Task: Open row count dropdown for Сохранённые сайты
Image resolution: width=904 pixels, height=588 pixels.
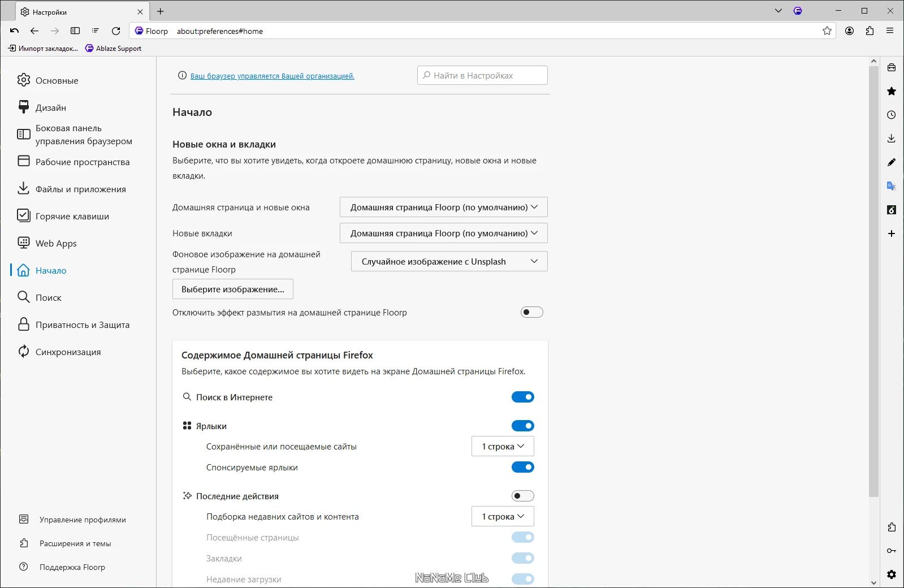Action: pyautogui.click(x=503, y=446)
